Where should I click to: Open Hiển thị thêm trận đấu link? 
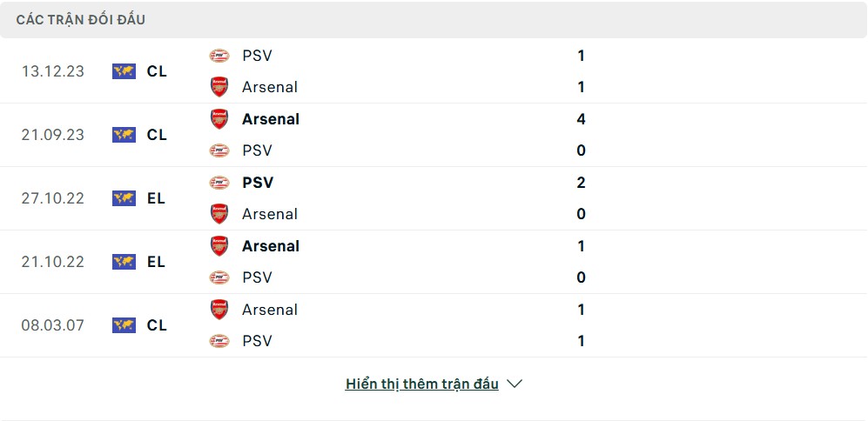421,384
